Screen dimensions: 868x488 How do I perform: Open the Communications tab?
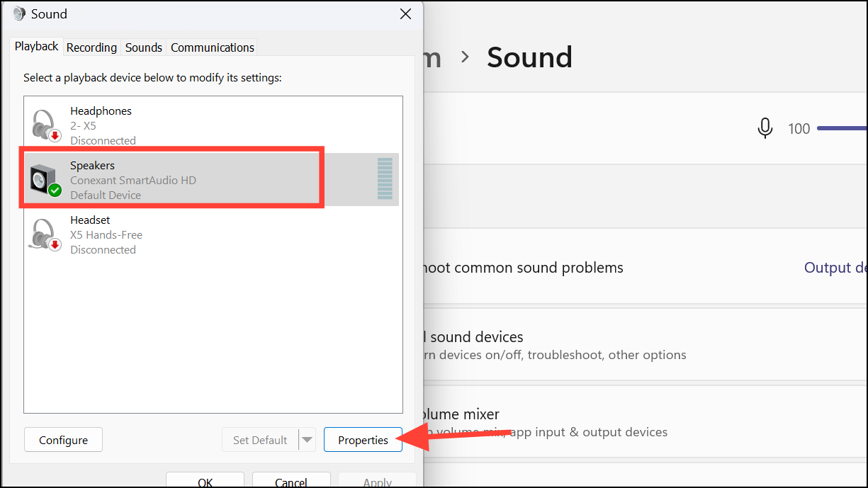(212, 47)
